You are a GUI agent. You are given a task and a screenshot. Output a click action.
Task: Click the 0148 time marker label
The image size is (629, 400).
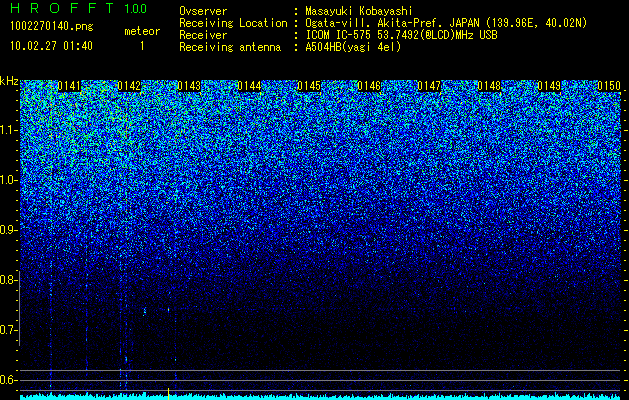[x=489, y=86]
